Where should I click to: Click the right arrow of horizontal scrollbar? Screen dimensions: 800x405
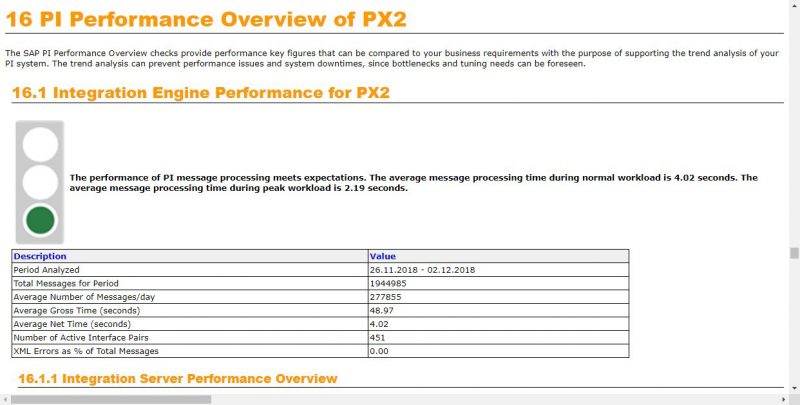[x=784, y=399]
